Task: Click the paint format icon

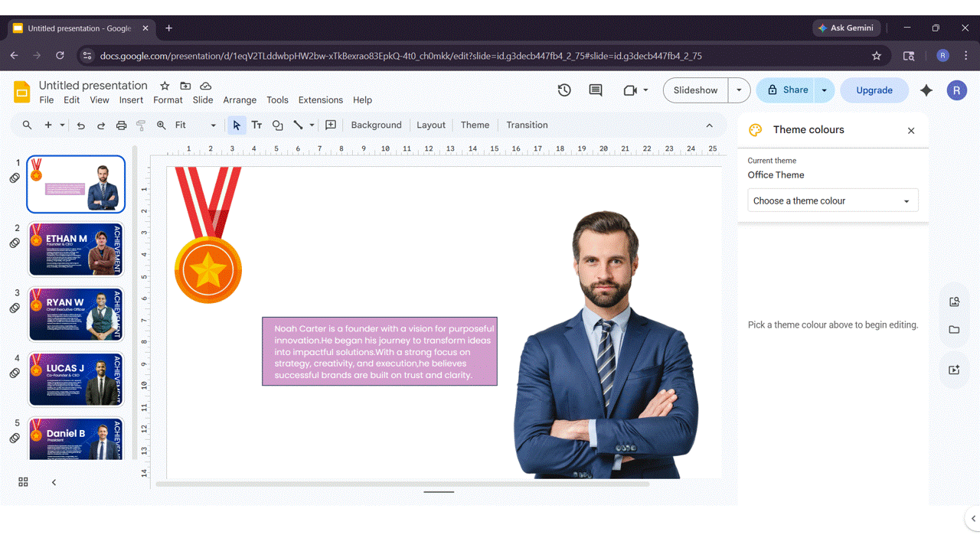Action: point(141,125)
